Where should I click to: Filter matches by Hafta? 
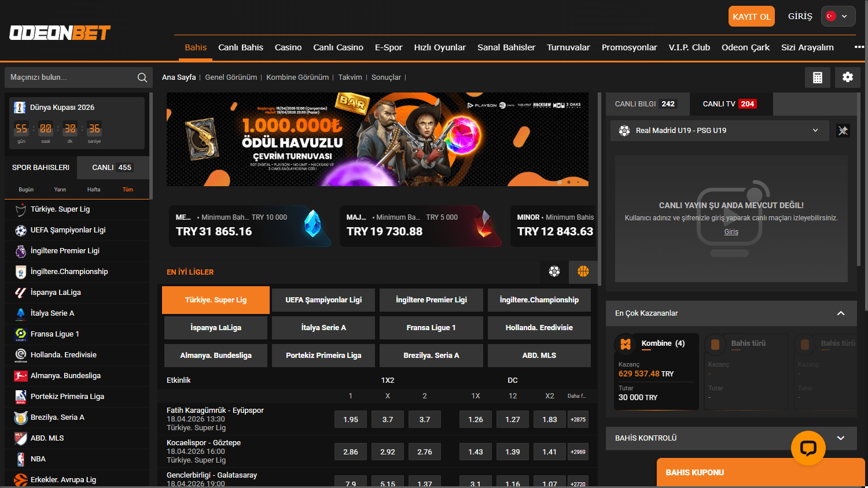pyautogui.click(x=94, y=190)
